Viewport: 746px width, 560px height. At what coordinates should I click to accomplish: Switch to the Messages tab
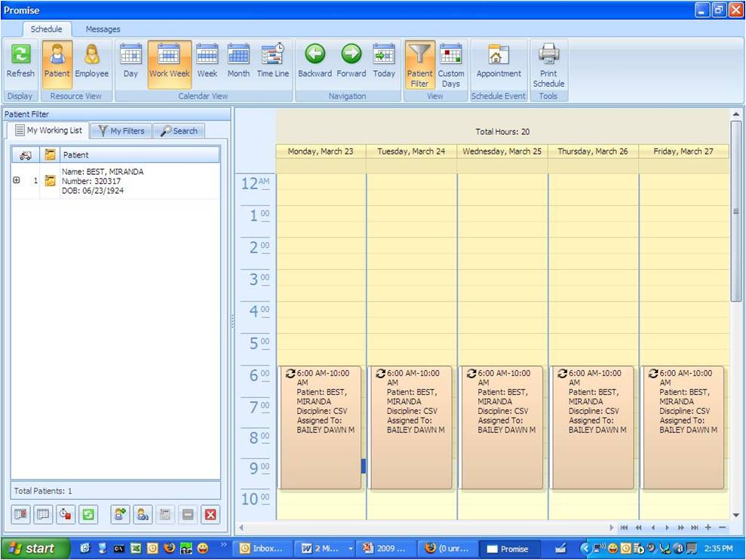(103, 29)
